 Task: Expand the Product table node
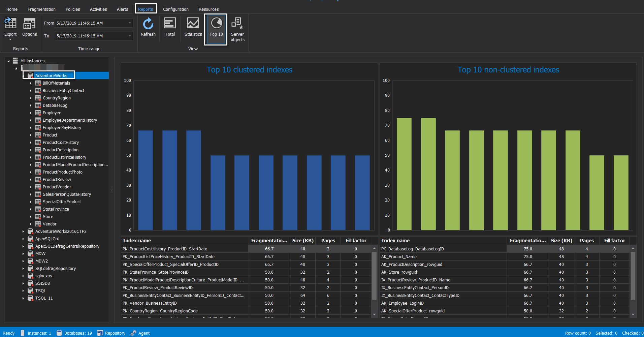(x=31, y=135)
